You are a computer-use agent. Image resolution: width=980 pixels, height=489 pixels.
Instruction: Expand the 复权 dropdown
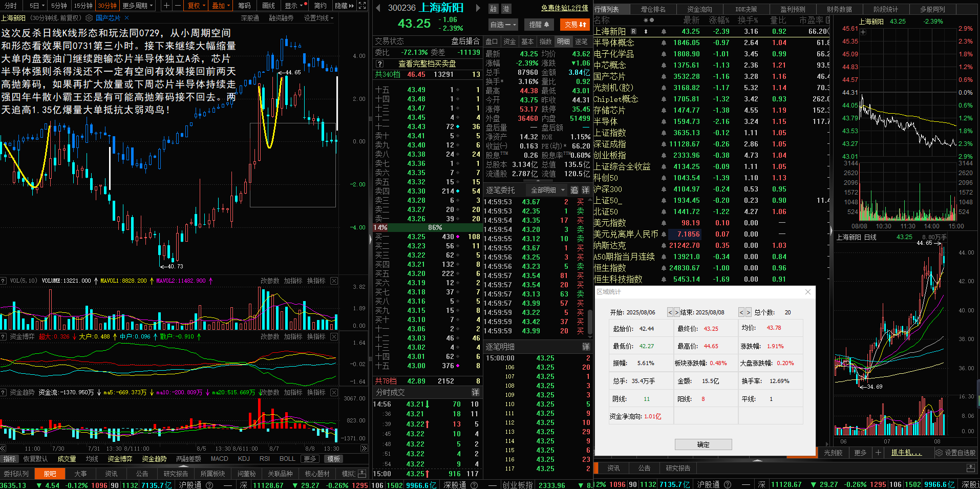pyautogui.click(x=197, y=6)
